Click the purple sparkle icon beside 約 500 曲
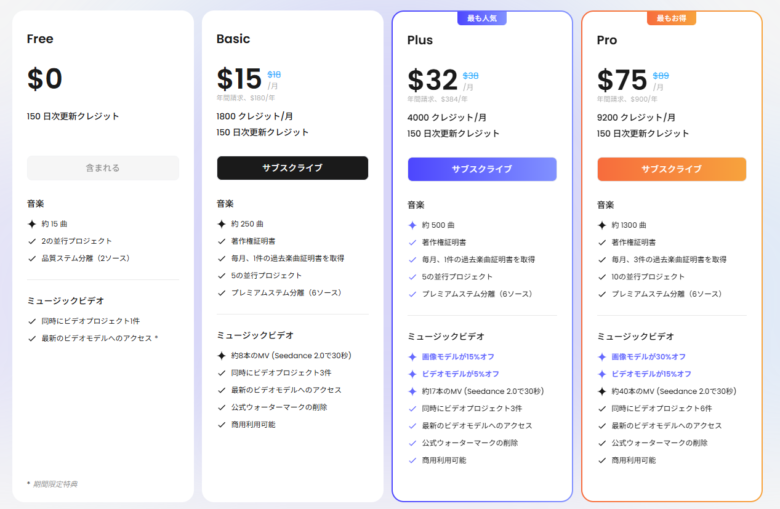This screenshot has height=509, width=780. pos(412,225)
